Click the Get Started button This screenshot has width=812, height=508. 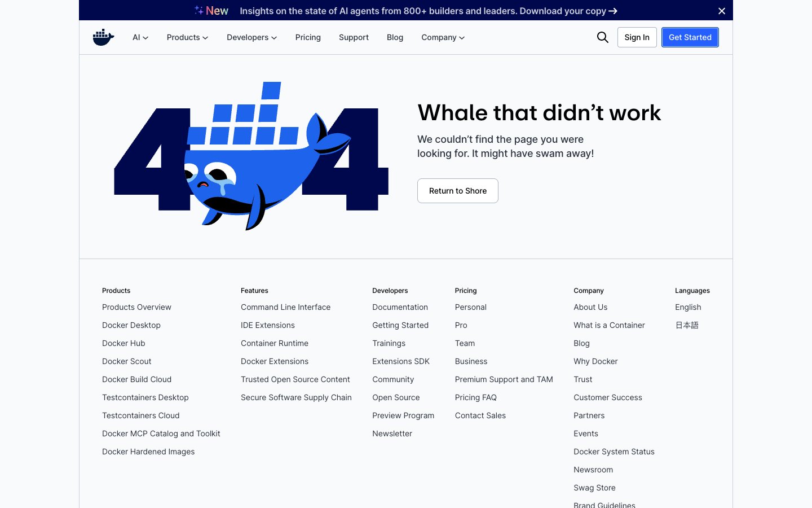690,37
